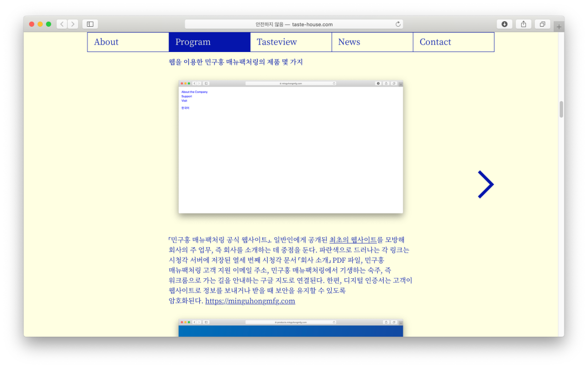Click the minguhongmfg.com website screenshot thumbnail
The width and height of the screenshot is (588, 368).
point(290,147)
